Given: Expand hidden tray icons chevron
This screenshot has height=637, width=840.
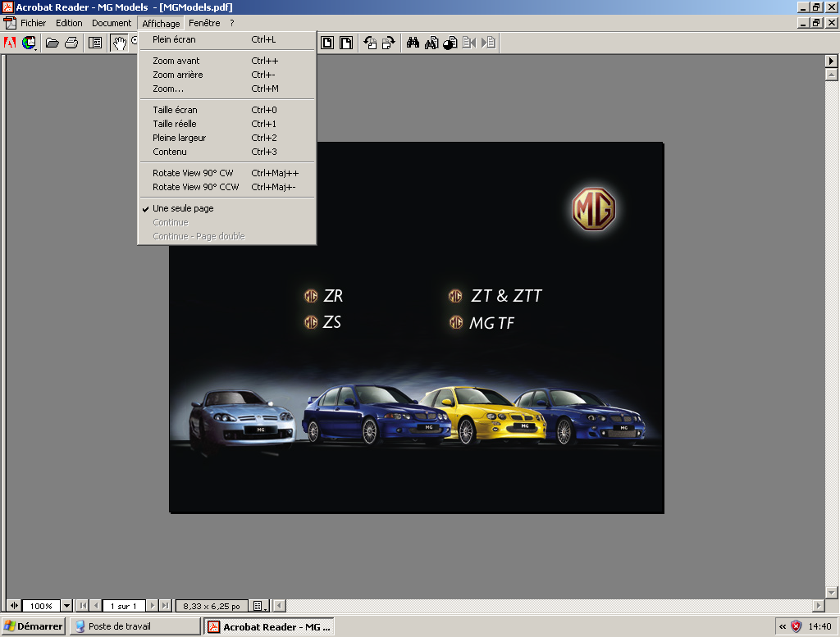Looking at the screenshot, I should click(783, 626).
